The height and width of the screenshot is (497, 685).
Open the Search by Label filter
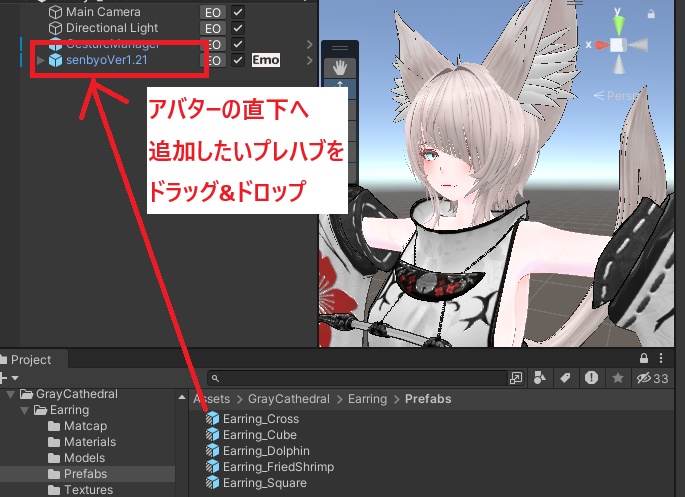tap(565, 378)
